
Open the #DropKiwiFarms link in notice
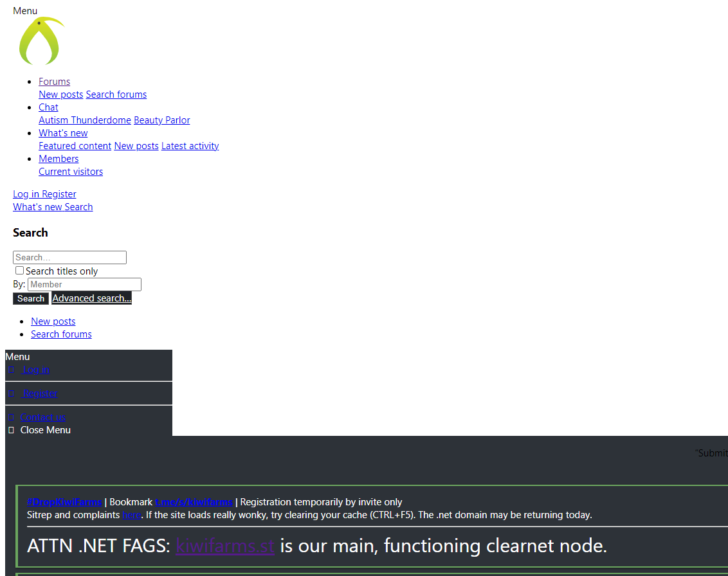click(x=64, y=502)
